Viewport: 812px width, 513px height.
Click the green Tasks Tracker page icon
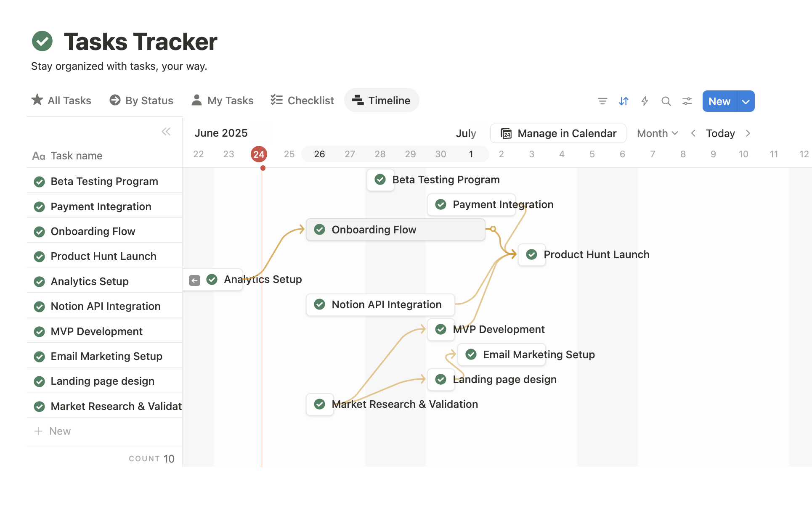click(x=42, y=41)
